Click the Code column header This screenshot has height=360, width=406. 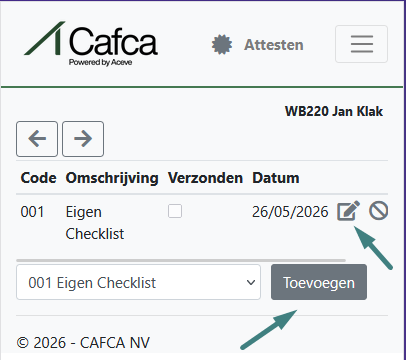point(38,178)
